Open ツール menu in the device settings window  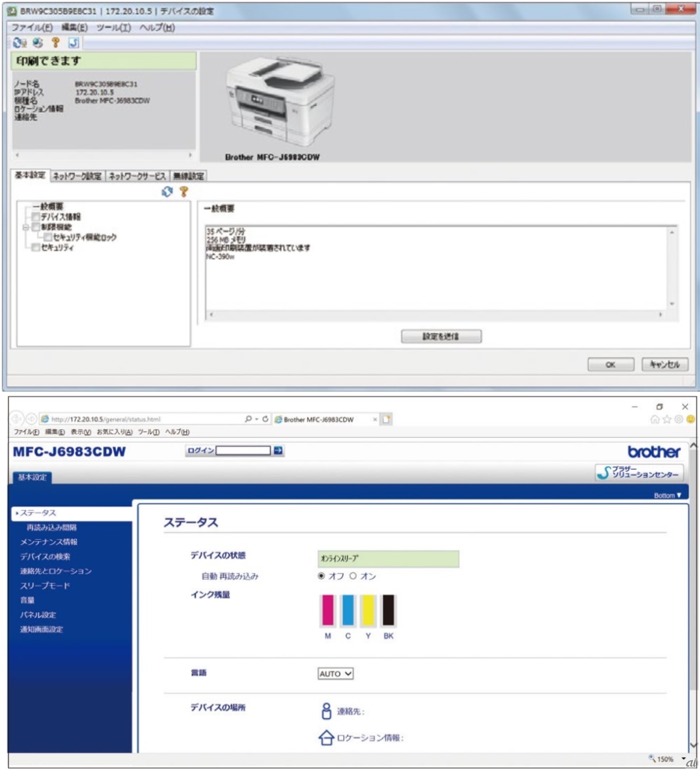click(x=114, y=28)
